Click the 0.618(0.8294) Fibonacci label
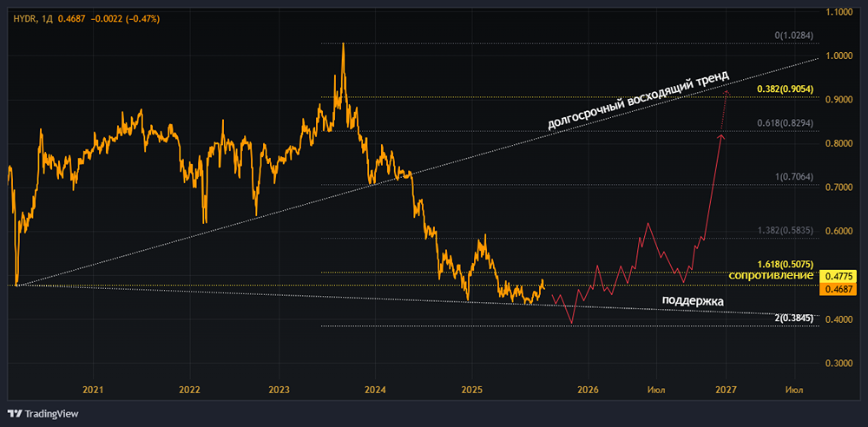 click(x=783, y=122)
